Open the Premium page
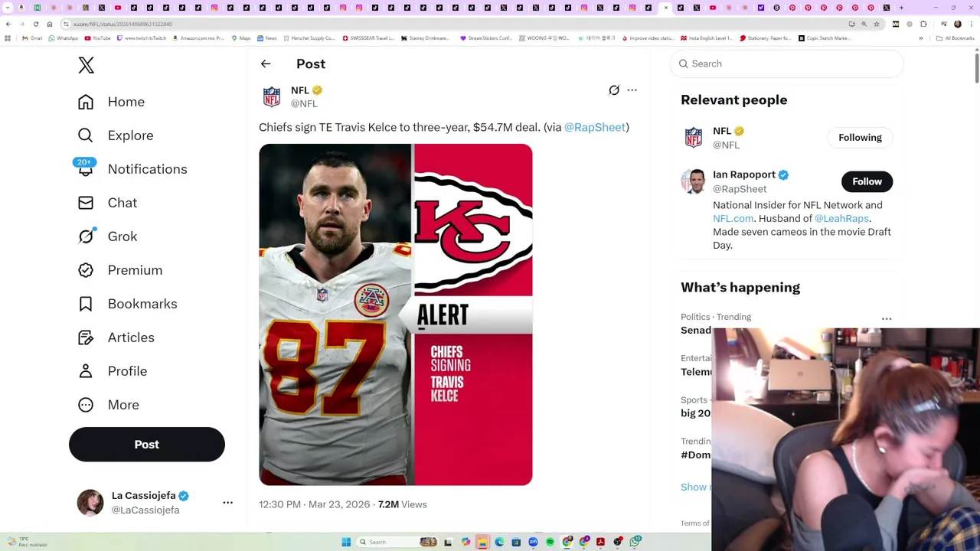This screenshot has height=551, width=980. [x=119, y=270]
